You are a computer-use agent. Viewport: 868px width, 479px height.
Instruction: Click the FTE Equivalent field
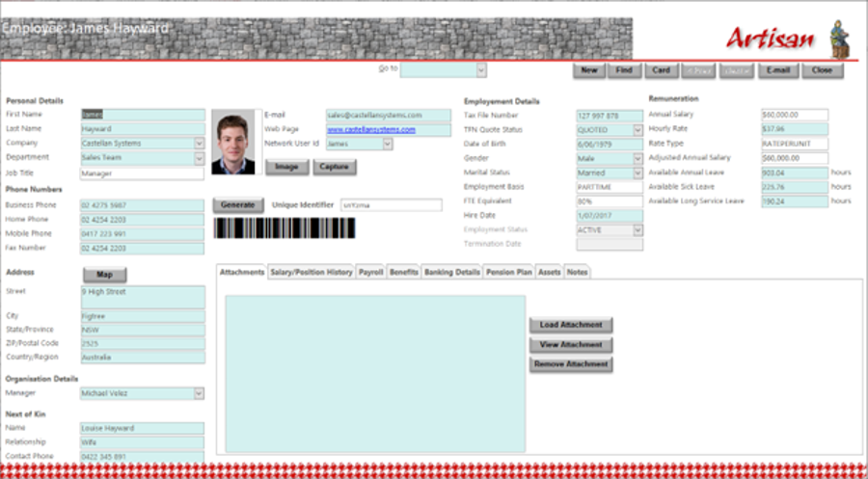[610, 201]
